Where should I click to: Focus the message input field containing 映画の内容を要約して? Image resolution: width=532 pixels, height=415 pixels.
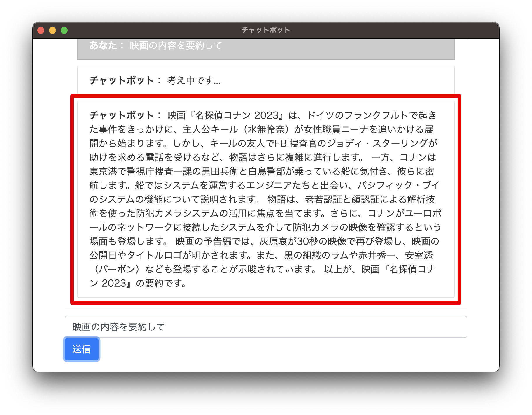pyautogui.click(x=266, y=327)
